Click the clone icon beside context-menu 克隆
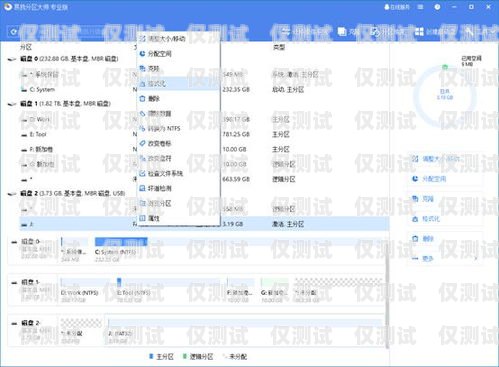Screen dimensions: 499x367 [142, 69]
